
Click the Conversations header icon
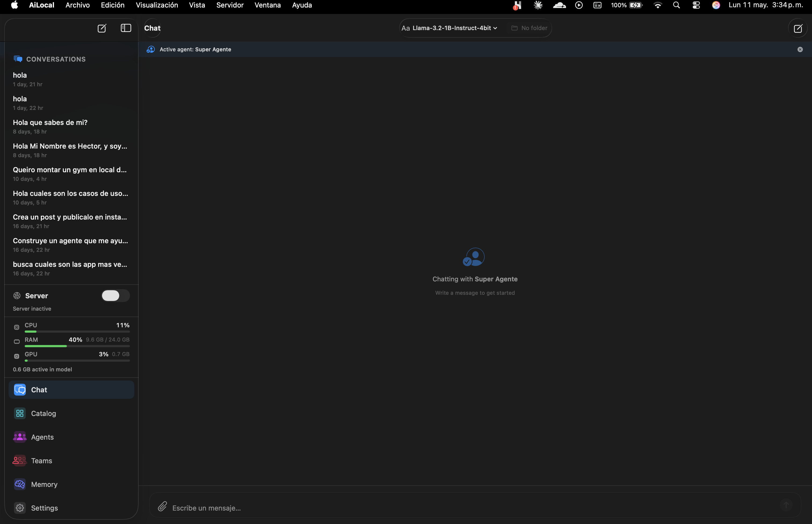(18, 59)
